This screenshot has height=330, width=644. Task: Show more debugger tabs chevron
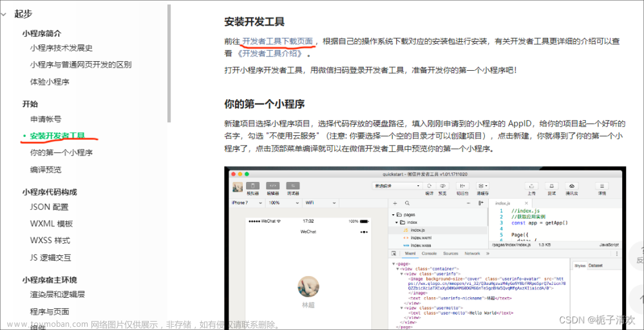pos(488,253)
